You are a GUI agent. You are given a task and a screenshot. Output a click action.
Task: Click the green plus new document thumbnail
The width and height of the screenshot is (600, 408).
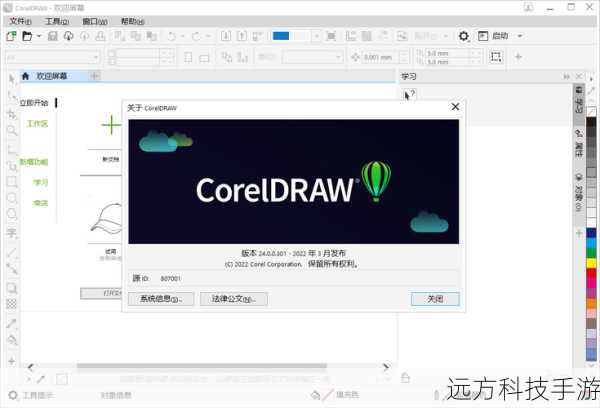(x=111, y=125)
